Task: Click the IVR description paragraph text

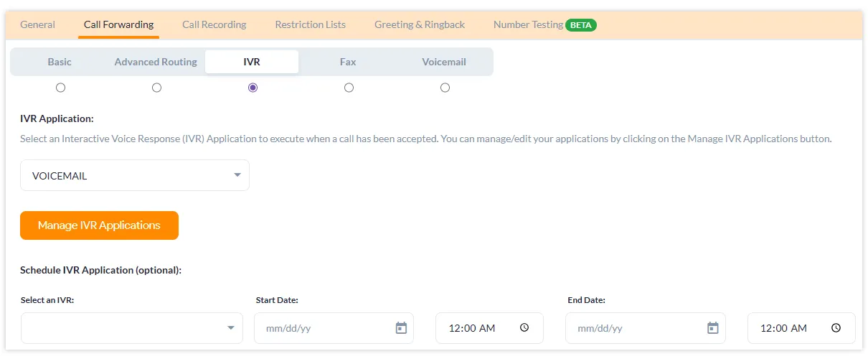Action: (x=426, y=139)
